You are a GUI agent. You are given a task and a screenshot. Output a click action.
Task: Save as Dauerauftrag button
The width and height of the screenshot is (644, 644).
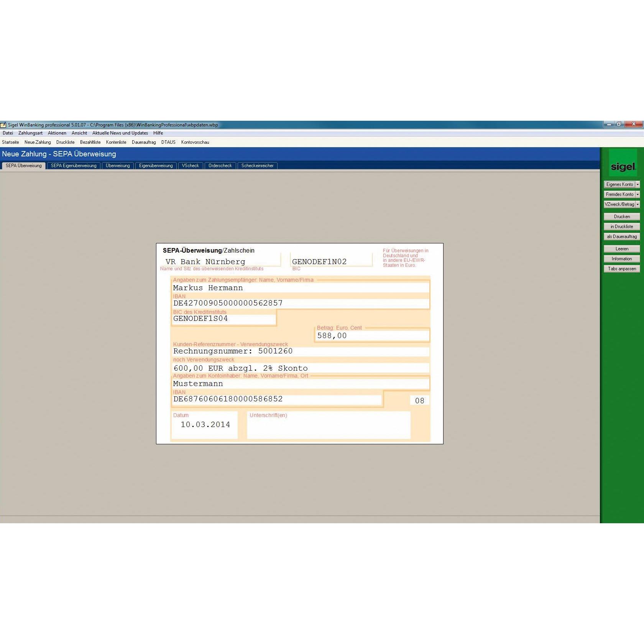[621, 237]
